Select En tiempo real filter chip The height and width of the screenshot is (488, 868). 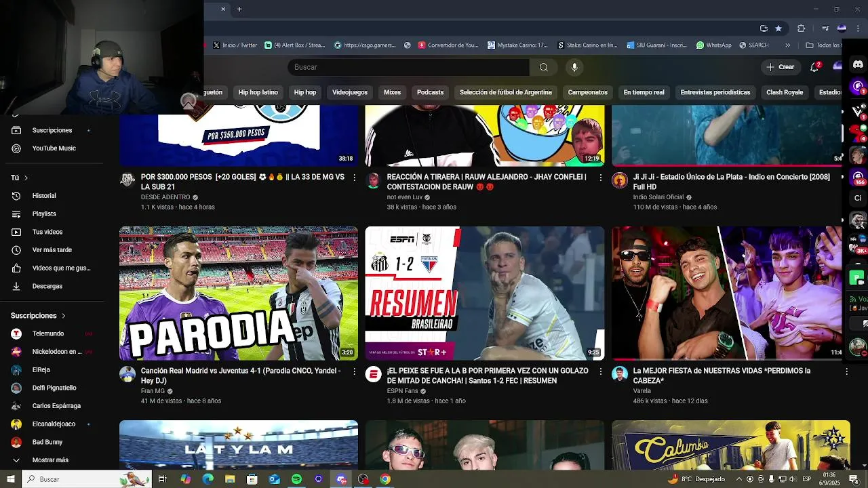click(644, 92)
